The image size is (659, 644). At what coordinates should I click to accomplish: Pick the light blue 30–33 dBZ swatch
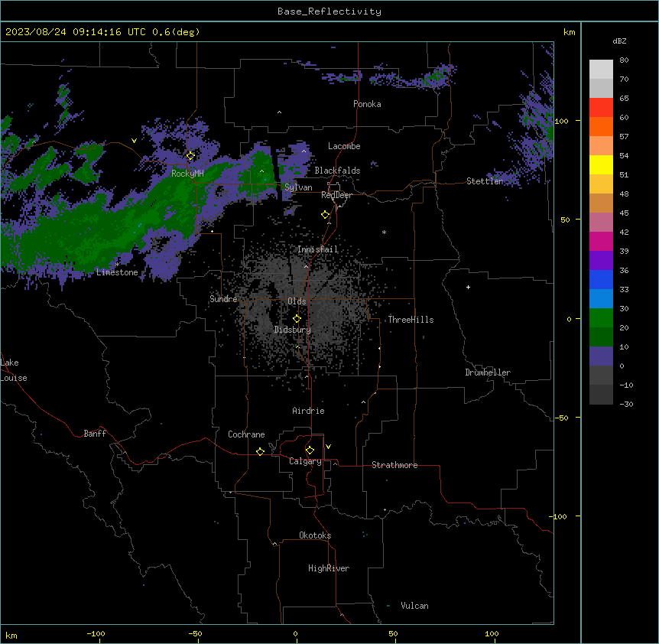[x=601, y=299]
